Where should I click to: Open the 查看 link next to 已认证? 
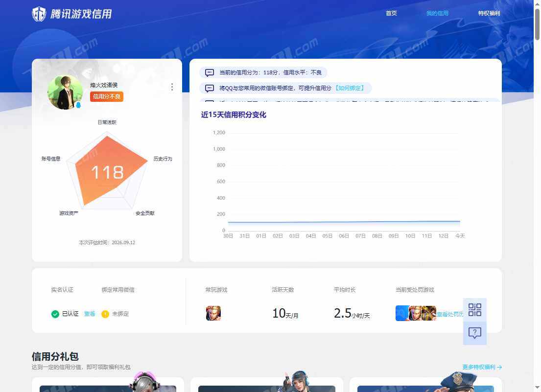coord(90,314)
